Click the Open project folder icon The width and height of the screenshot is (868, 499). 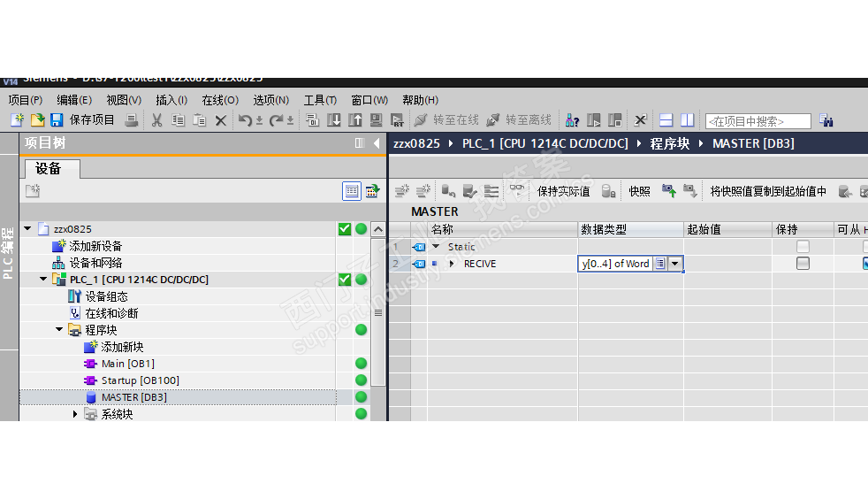point(37,120)
